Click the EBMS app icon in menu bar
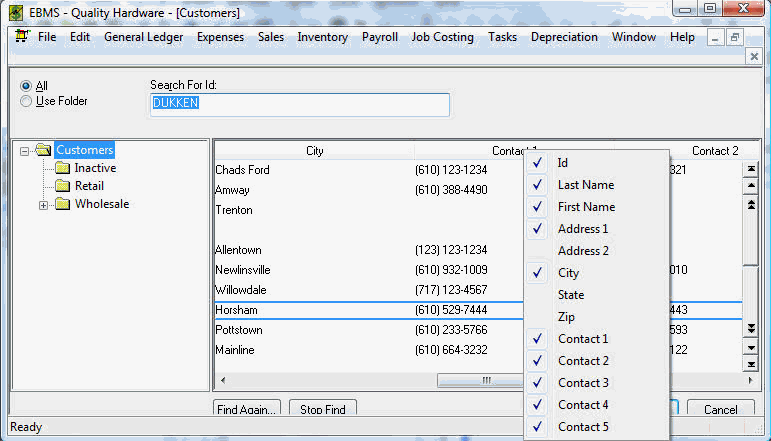 coord(20,37)
